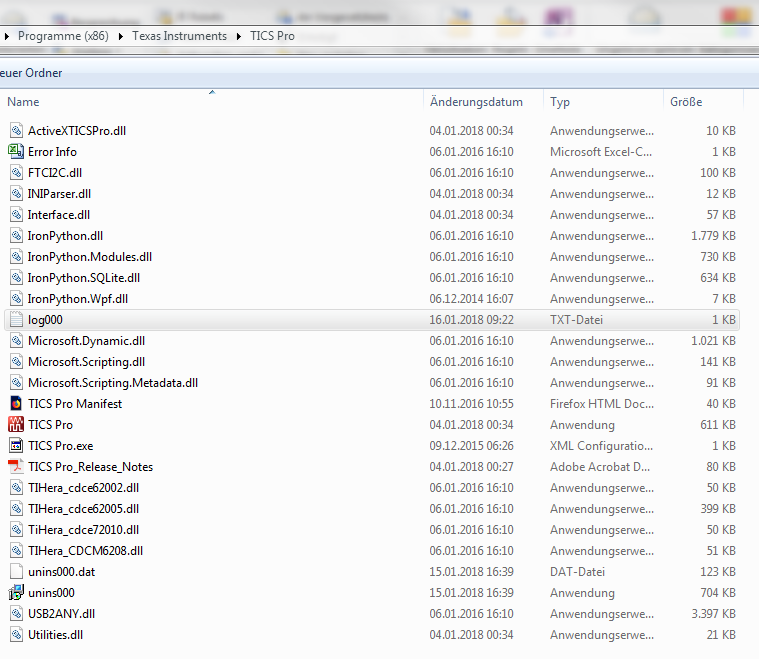The height and width of the screenshot is (659, 759).
Task: Click the TICS Pro.exe XML config icon
Action: click(16, 446)
